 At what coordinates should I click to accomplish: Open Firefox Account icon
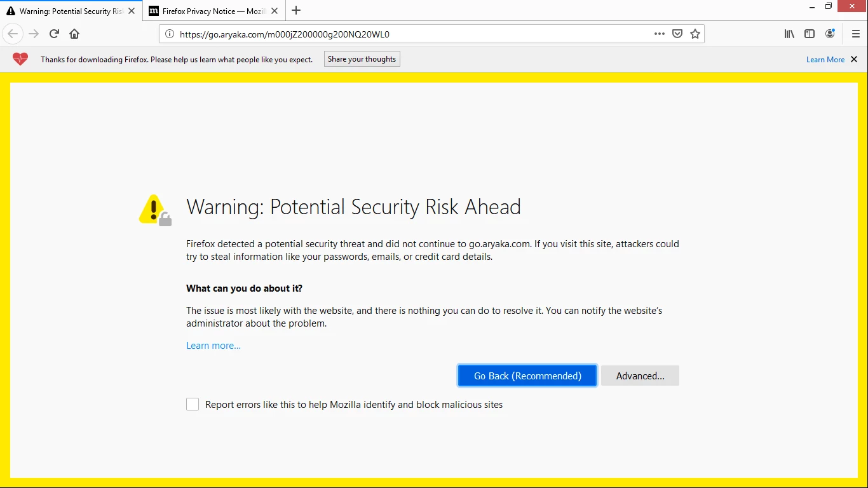830,34
